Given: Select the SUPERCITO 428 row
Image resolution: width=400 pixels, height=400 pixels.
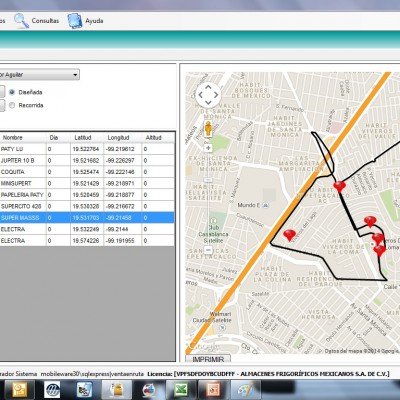Looking at the screenshot, I should pos(87,206).
